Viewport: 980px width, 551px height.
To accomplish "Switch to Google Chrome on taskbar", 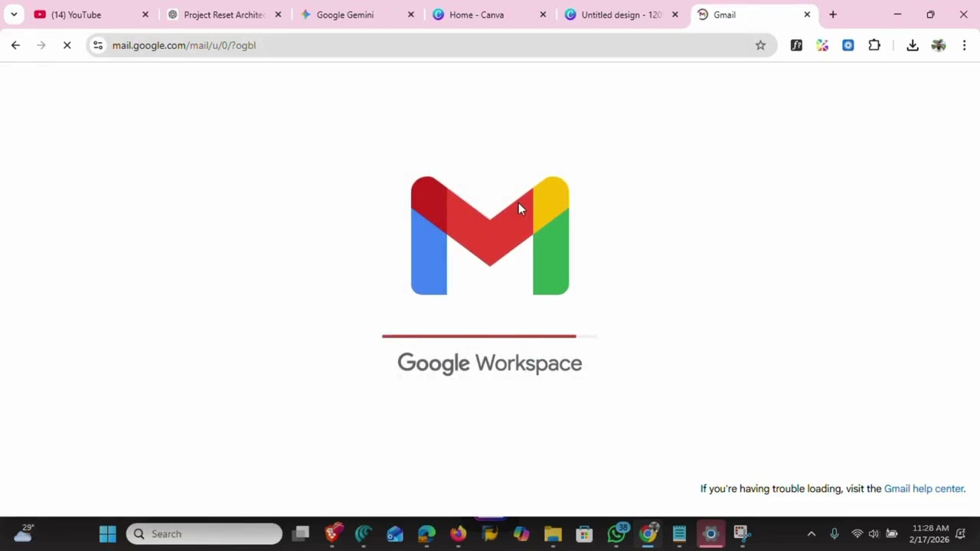I will [648, 533].
